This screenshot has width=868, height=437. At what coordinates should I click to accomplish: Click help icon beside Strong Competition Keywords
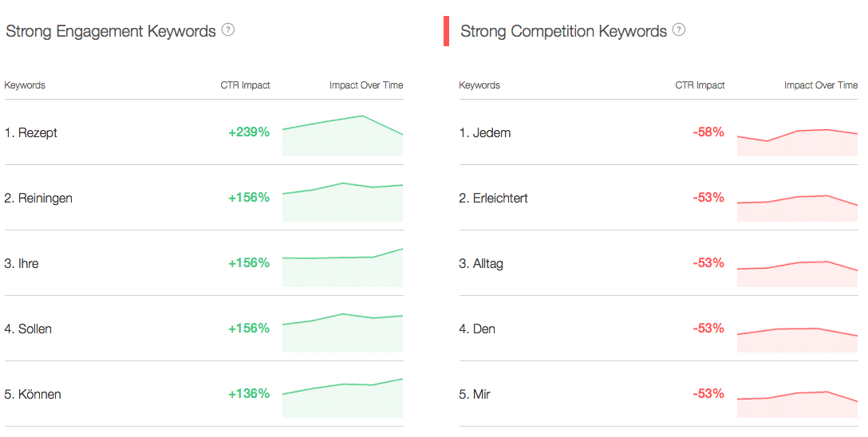pyautogui.click(x=679, y=30)
